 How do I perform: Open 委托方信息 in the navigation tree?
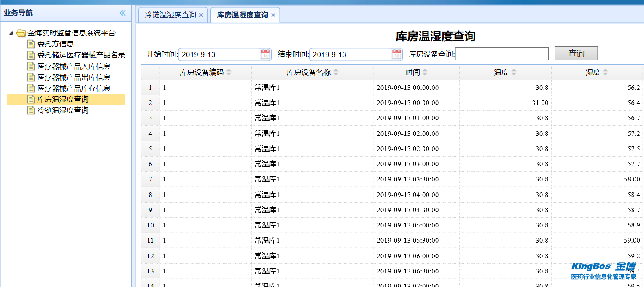click(55, 43)
